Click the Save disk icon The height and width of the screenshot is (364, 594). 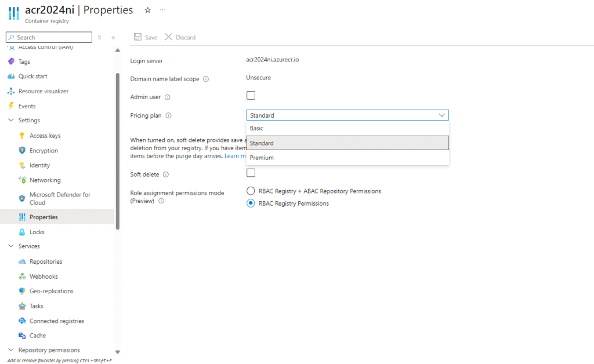coord(138,37)
